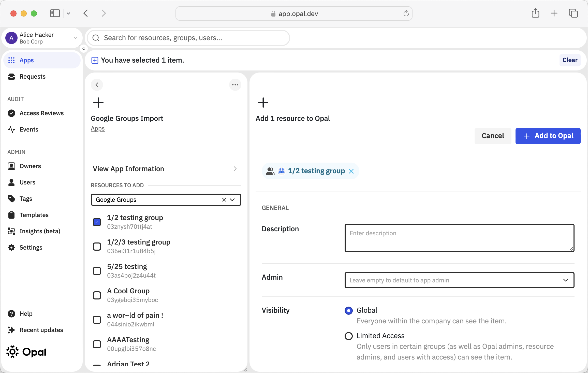
Task: Open the Admin dropdown field
Action: (459, 280)
